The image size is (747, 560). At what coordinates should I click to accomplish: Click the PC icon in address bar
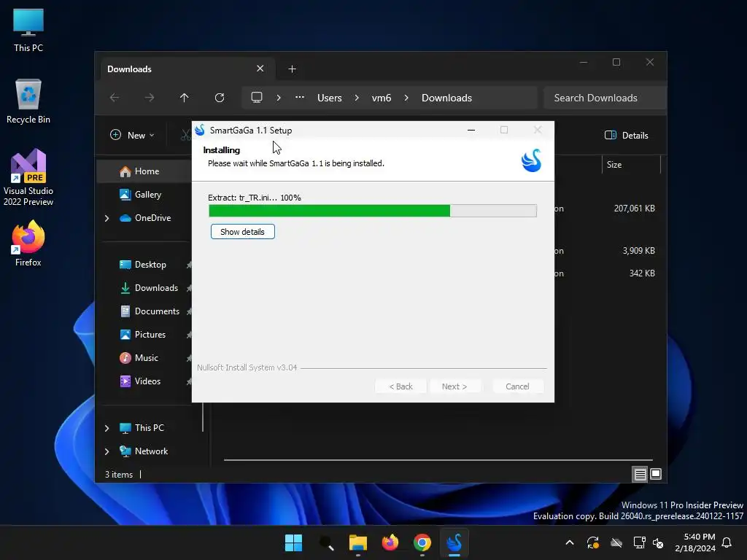pyautogui.click(x=257, y=98)
